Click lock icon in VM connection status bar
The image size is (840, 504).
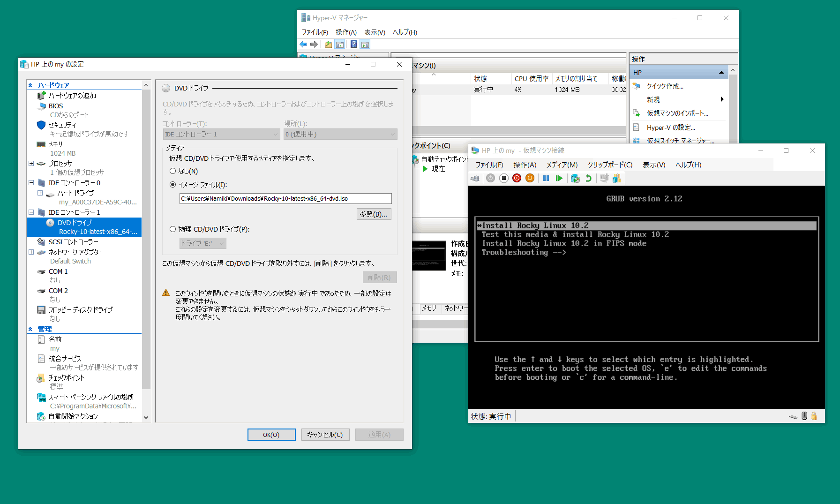click(814, 416)
